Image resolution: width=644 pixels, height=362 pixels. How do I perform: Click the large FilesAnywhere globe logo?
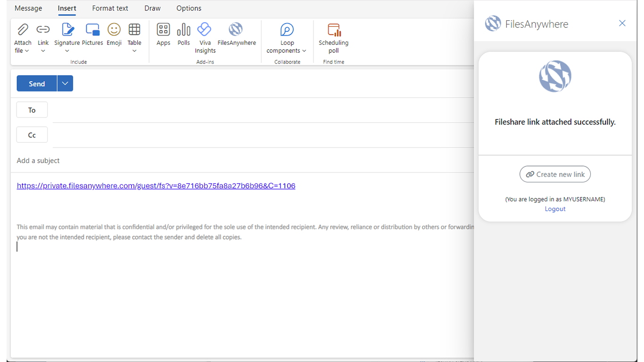coord(555,76)
